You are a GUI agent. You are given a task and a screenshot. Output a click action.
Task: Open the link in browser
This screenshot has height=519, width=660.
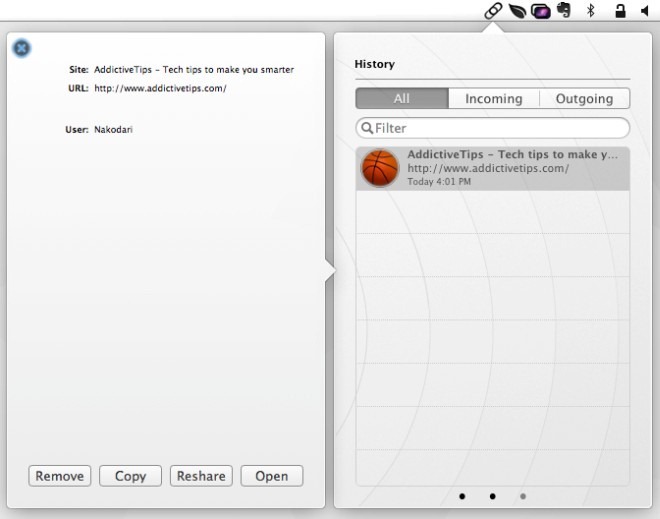(x=272, y=476)
